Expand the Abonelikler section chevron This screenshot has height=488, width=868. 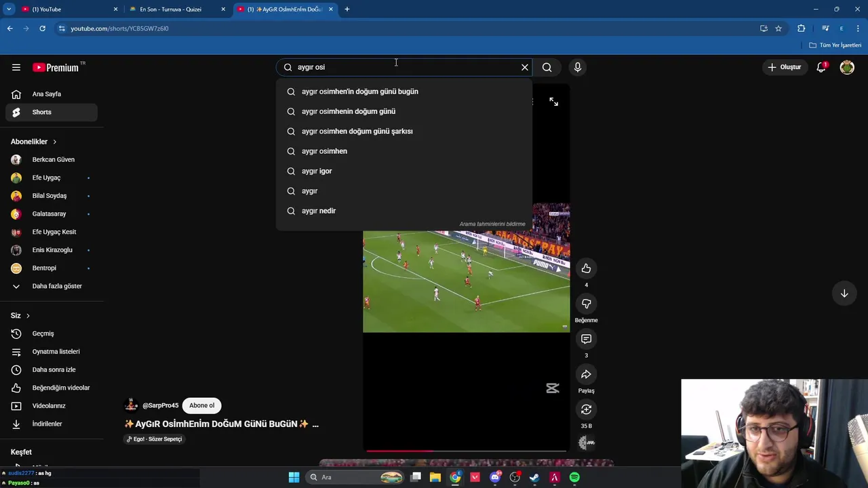click(x=54, y=142)
